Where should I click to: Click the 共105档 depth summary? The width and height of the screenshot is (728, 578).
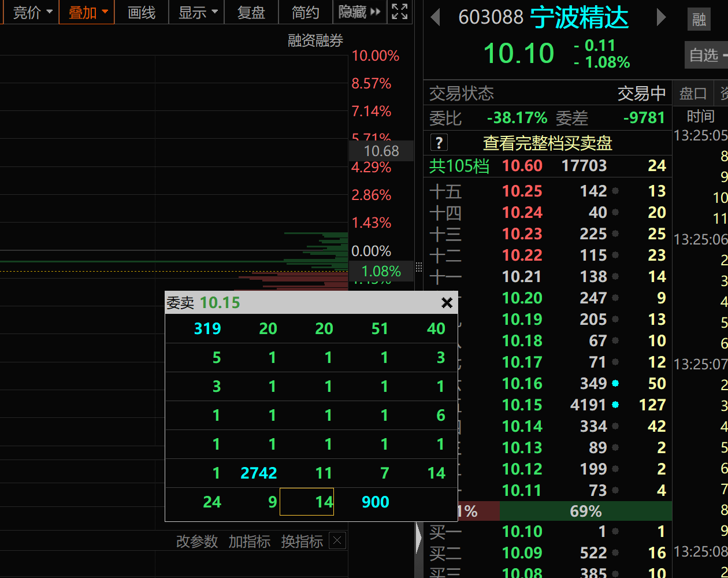click(x=459, y=166)
